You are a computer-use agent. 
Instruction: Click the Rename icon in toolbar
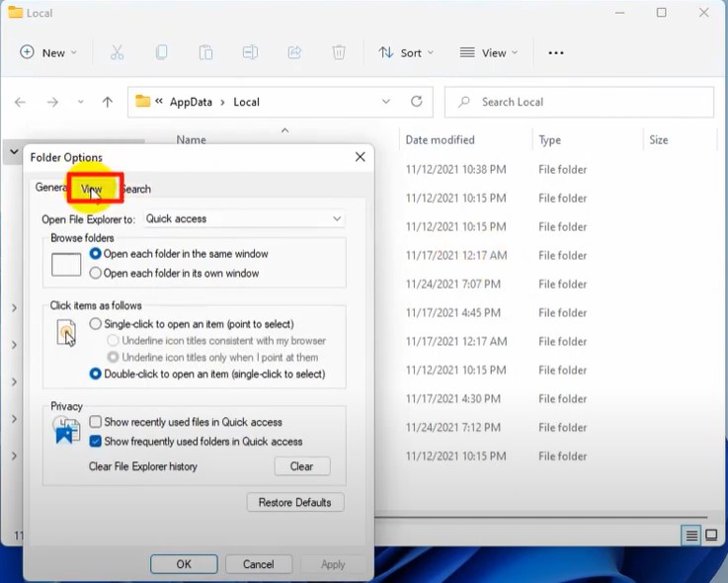coord(250,52)
